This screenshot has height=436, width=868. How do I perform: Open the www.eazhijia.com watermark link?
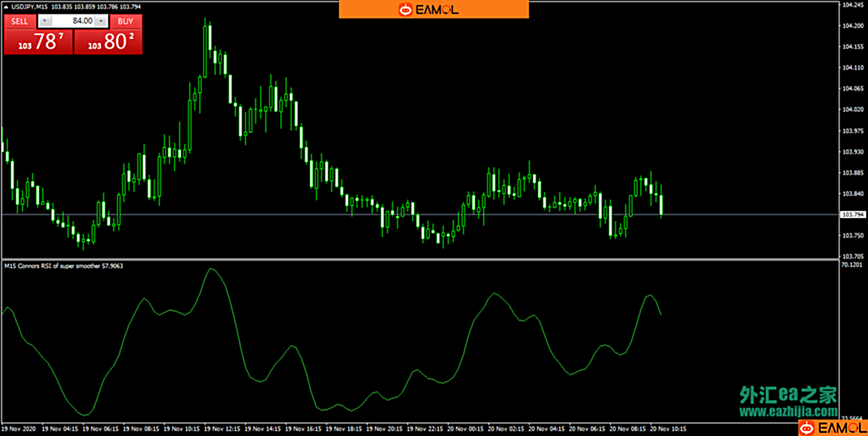coord(789,412)
